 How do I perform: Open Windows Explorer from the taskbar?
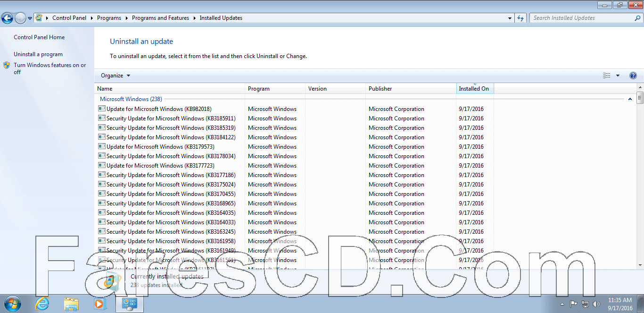tap(71, 304)
